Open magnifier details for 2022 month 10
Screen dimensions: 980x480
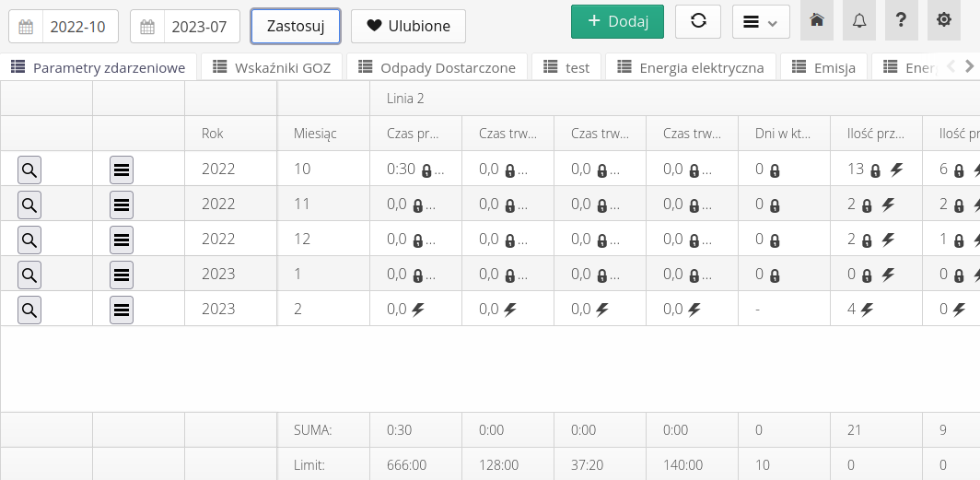[29, 170]
